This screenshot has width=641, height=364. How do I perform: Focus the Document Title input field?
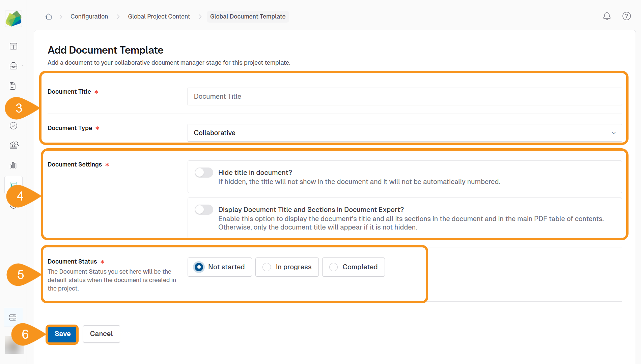click(x=404, y=96)
